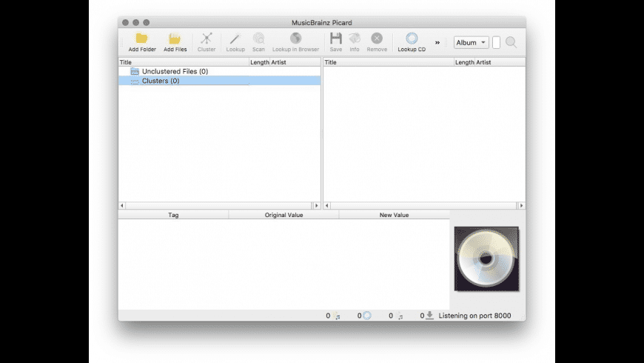Viewport: 644px width, 363px height.
Task: Click left pane scrollbar right arrow
Action: [x=317, y=205]
